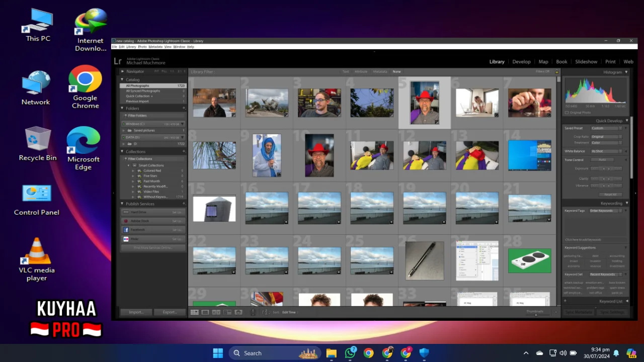Click Find More Services Online
The width and height of the screenshot is (644, 362).
[153, 248]
